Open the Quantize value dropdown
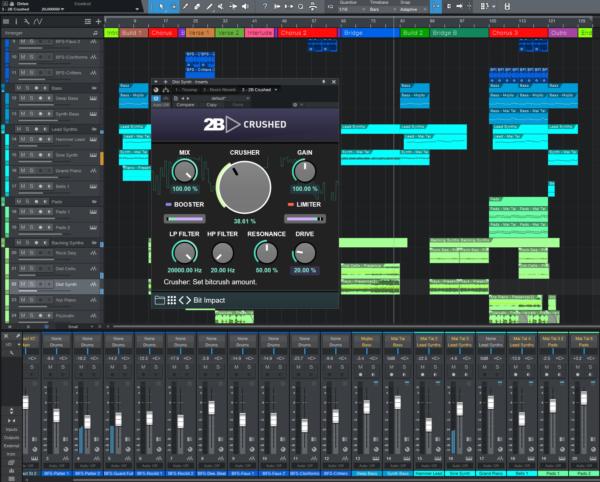 pos(351,9)
